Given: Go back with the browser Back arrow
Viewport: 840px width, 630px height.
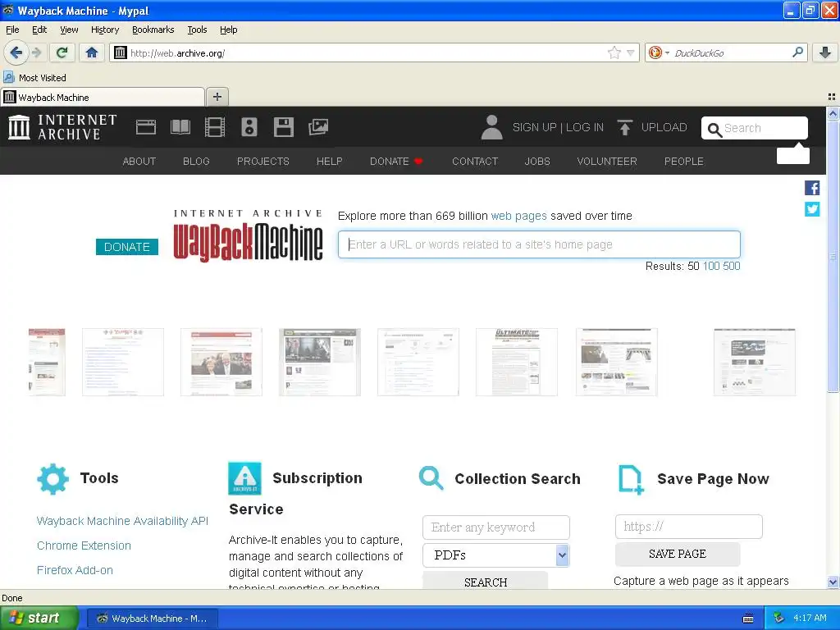Looking at the screenshot, I should (x=16, y=52).
